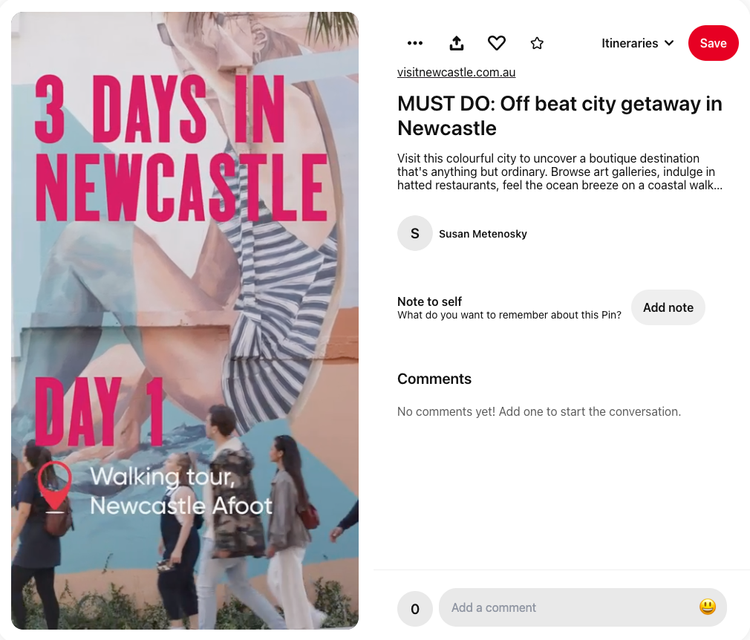Viewport: 750px width, 640px height.
Task: Click the Add note button
Action: [x=668, y=308]
